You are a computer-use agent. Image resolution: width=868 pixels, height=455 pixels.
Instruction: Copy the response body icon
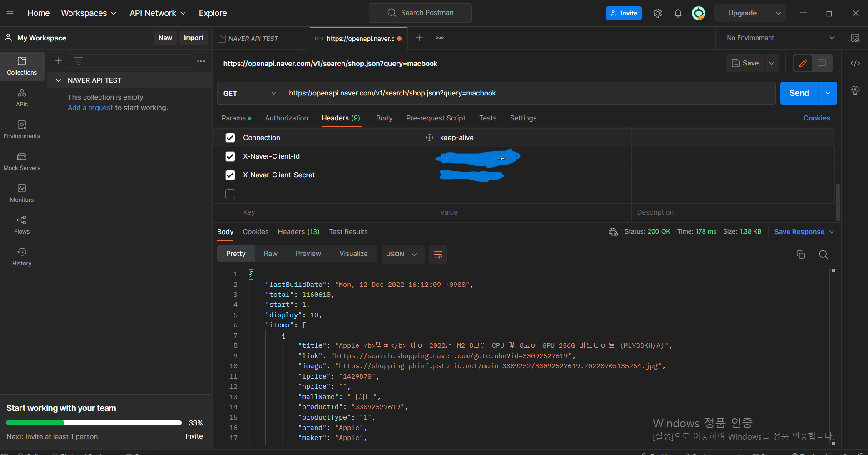point(801,255)
